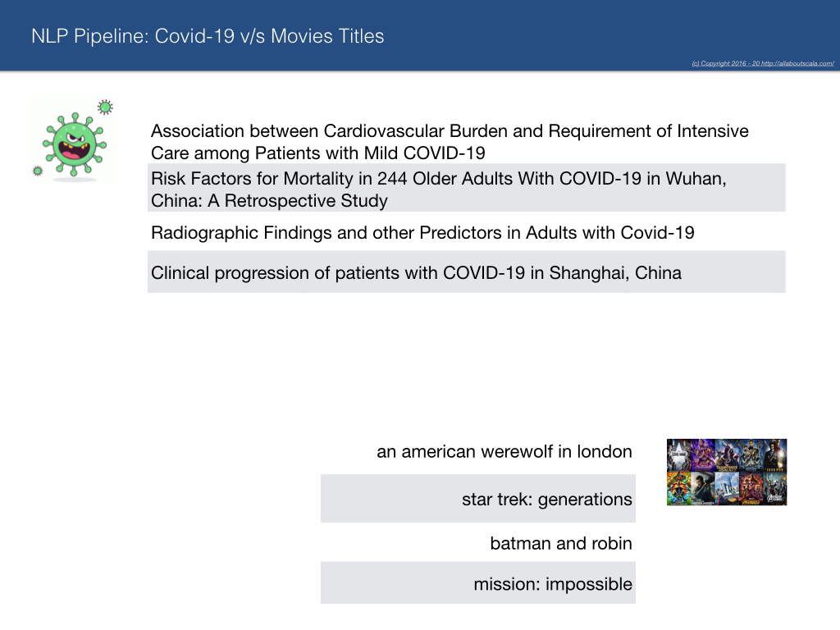Select the Clinical progression in Shanghai row
Viewport: 840px width, 630px height.
pyautogui.click(x=467, y=272)
